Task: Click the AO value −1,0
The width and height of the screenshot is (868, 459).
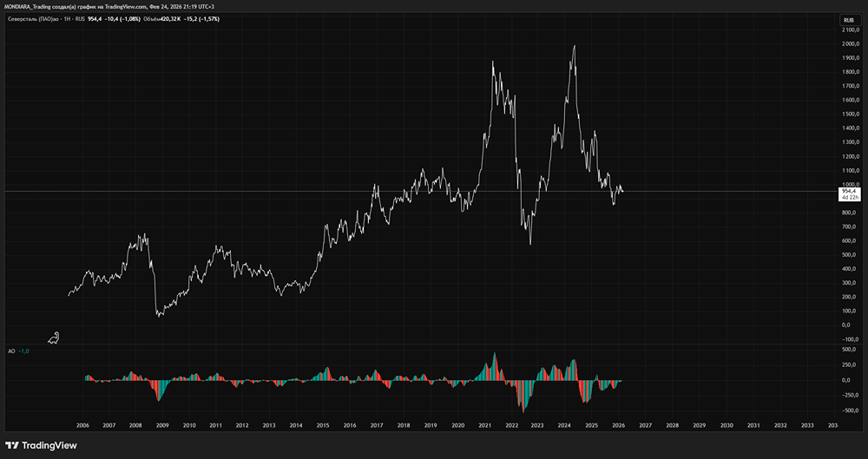Action: point(23,351)
